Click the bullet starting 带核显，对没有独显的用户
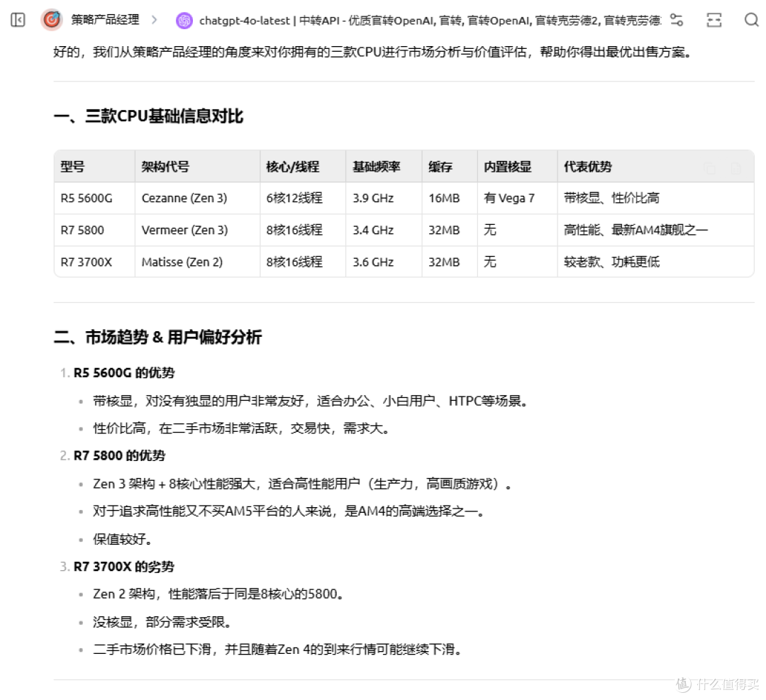 click(x=311, y=401)
